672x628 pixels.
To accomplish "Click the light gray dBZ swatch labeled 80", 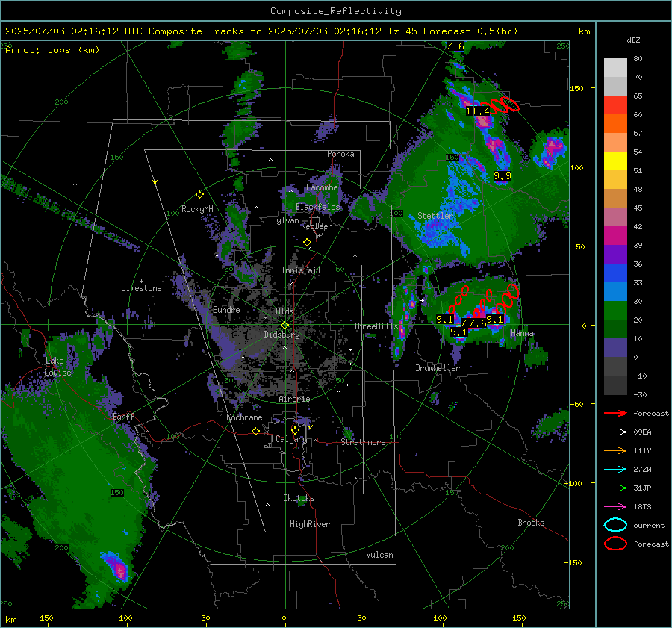I will (x=615, y=68).
